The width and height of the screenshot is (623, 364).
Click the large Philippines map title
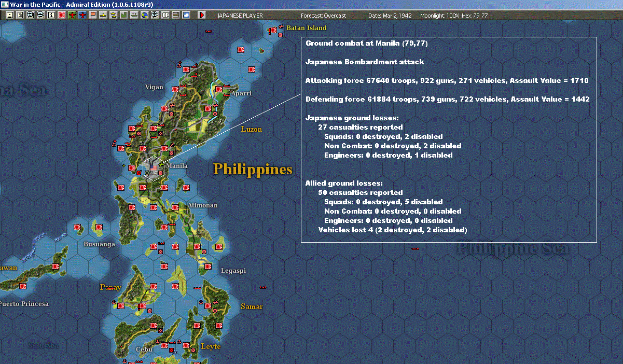coord(253,170)
